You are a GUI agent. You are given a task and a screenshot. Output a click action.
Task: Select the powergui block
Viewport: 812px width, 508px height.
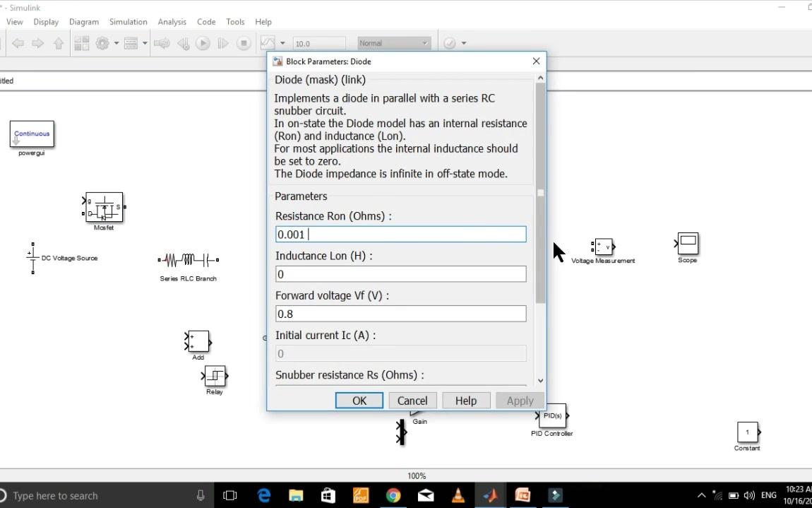[x=32, y=134]
